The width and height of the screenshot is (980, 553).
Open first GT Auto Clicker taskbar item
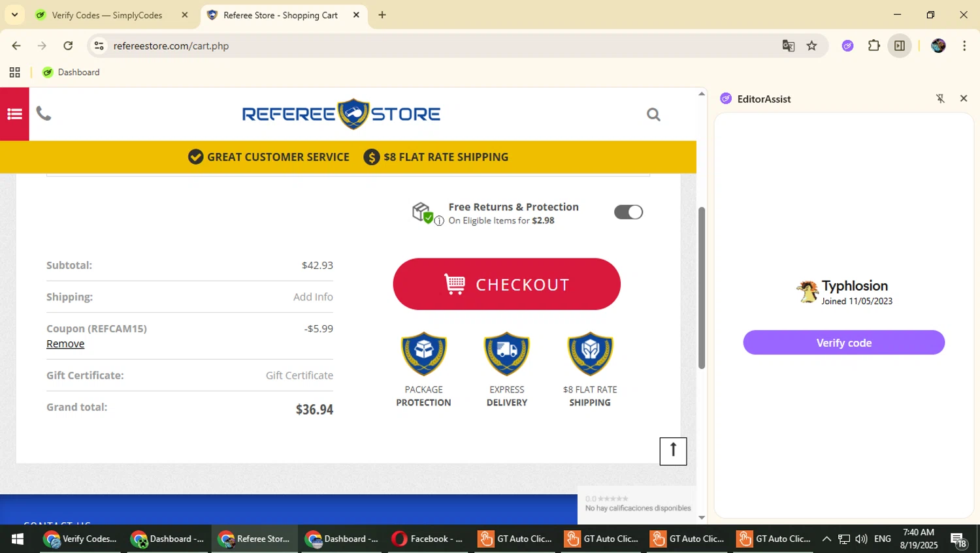click(515, 539)
